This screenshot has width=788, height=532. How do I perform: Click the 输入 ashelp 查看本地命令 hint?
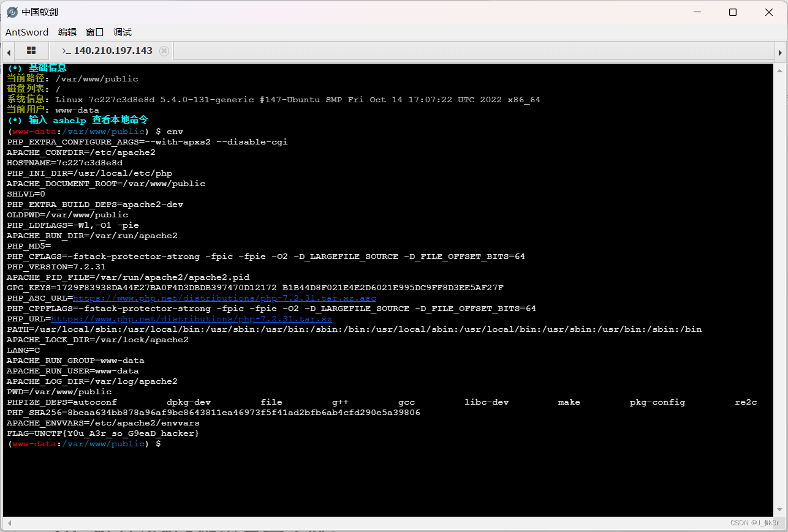pyautogui.click(x=77, y=120)
